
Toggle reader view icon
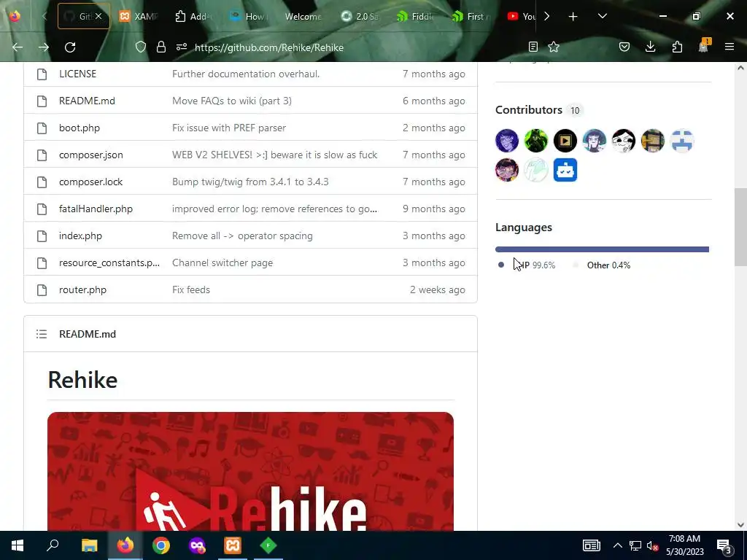pyautogui.click(x=533, y=47)
